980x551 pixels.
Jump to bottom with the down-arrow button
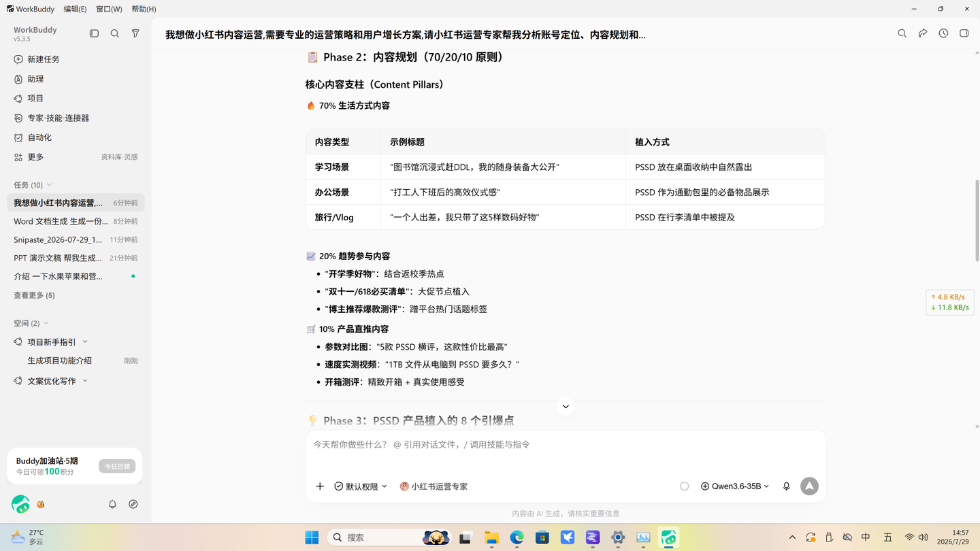tap(566, 406)
